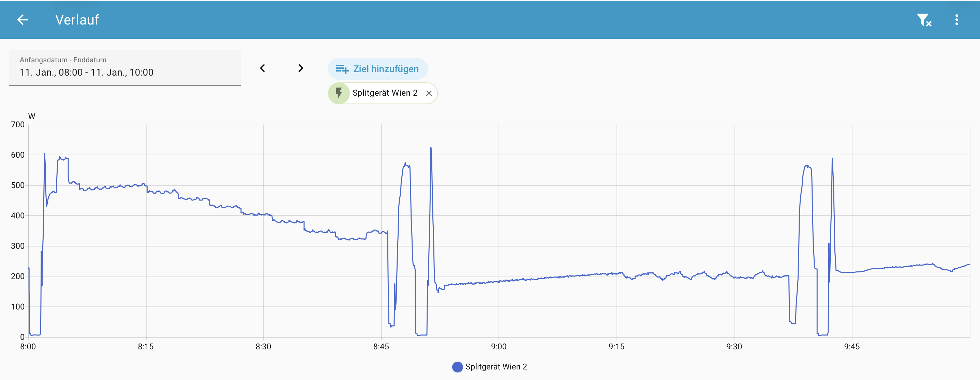Click Ziel hinzufügen button
Image resolution: width=980 pixels, height=380 pixels.
[x=378, y=69]
